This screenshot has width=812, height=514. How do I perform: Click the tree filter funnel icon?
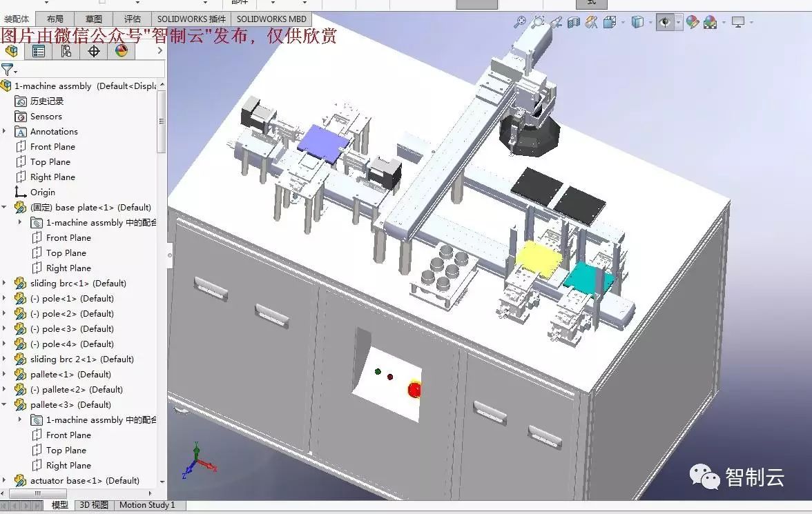coord(7,69)
